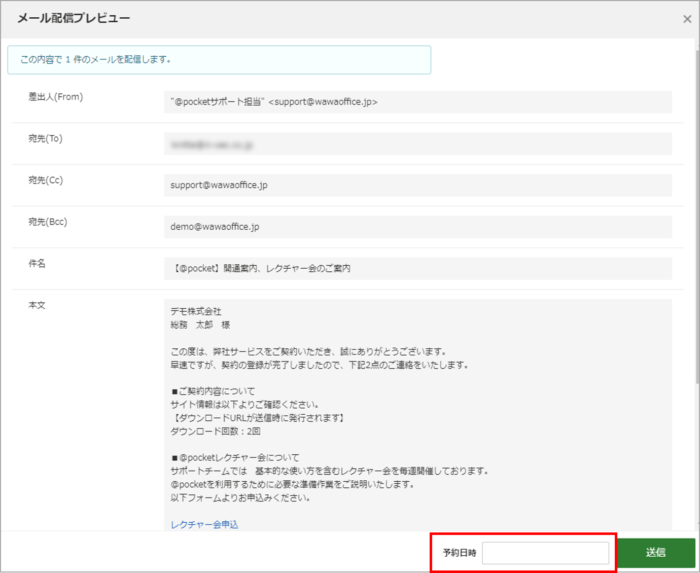The height and width of the screenshot is (573, 700).
Task: Click the 件名 subject text field
Action: click(x=418, y=268)
